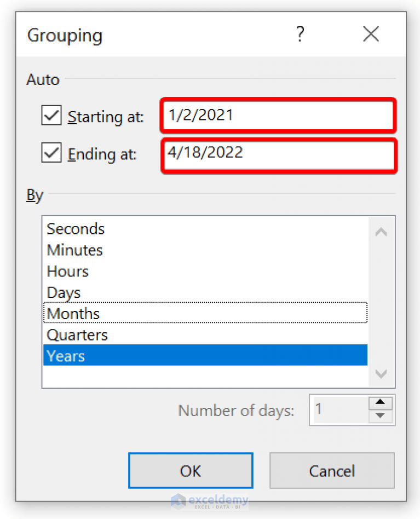
Task: Confirm grouping by clicking OK
Action: point(190,471)
